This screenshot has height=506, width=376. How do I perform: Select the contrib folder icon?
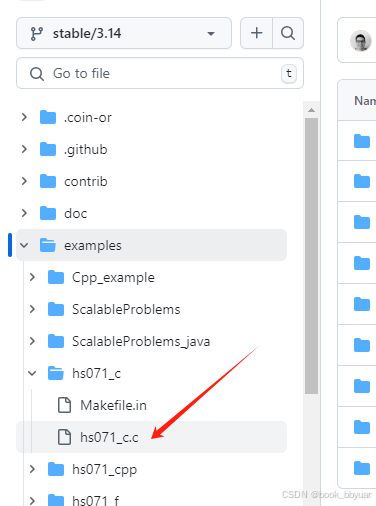click(48, 181)
